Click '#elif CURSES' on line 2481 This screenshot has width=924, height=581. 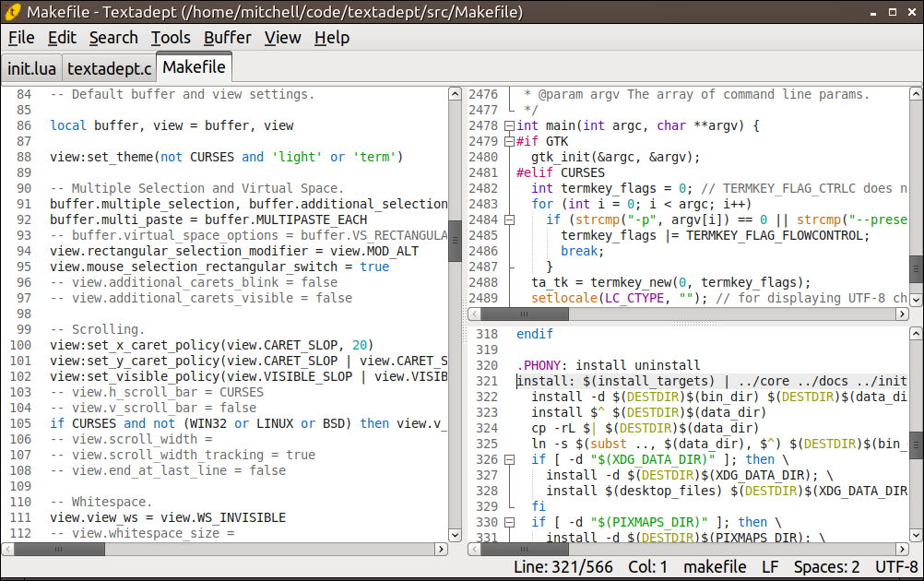[x=561, y=172]
